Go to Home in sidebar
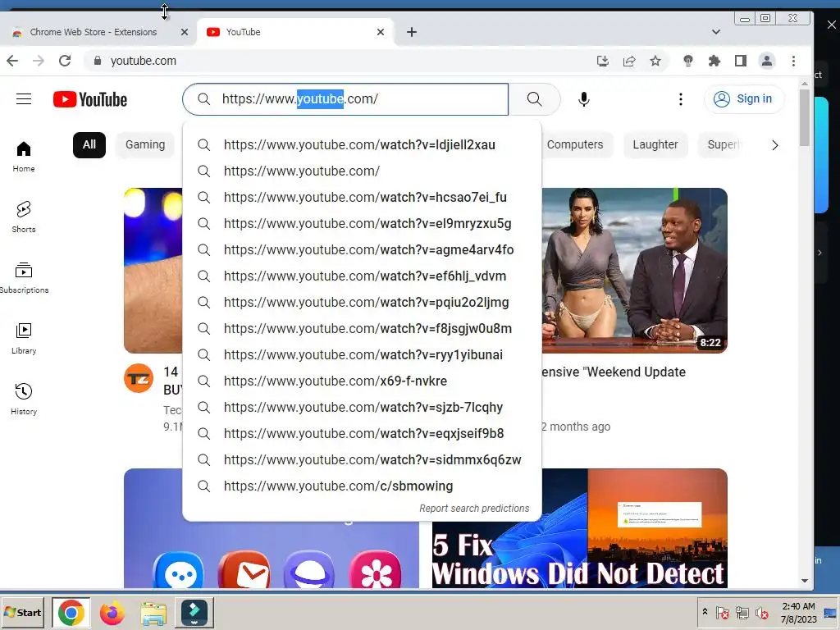This screenshot has width=840, height=630. pyautogui.click(x=24, y=157)
